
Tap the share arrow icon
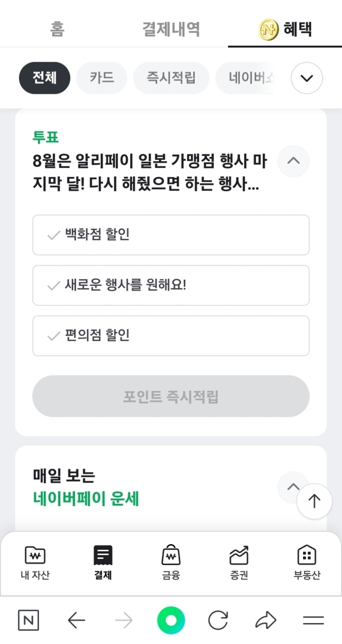point(266,620)
